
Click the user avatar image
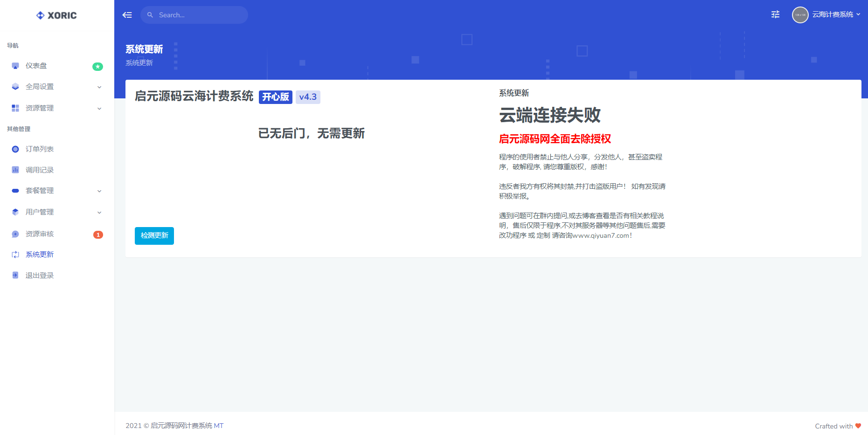pos(800,15)
